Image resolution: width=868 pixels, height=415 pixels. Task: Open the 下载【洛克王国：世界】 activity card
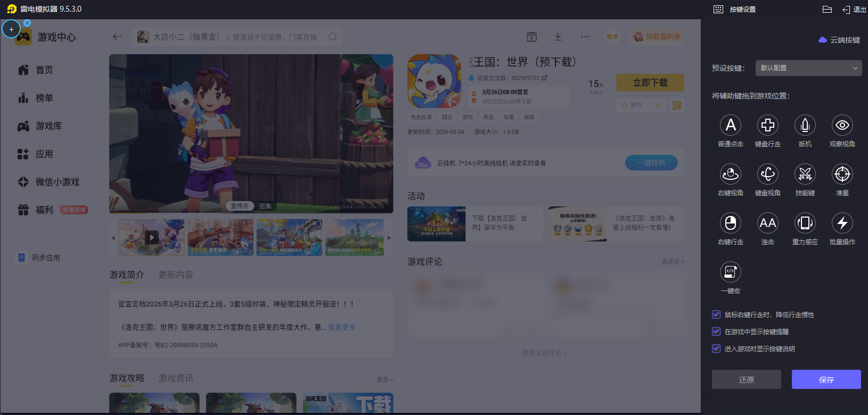[474, 224]
